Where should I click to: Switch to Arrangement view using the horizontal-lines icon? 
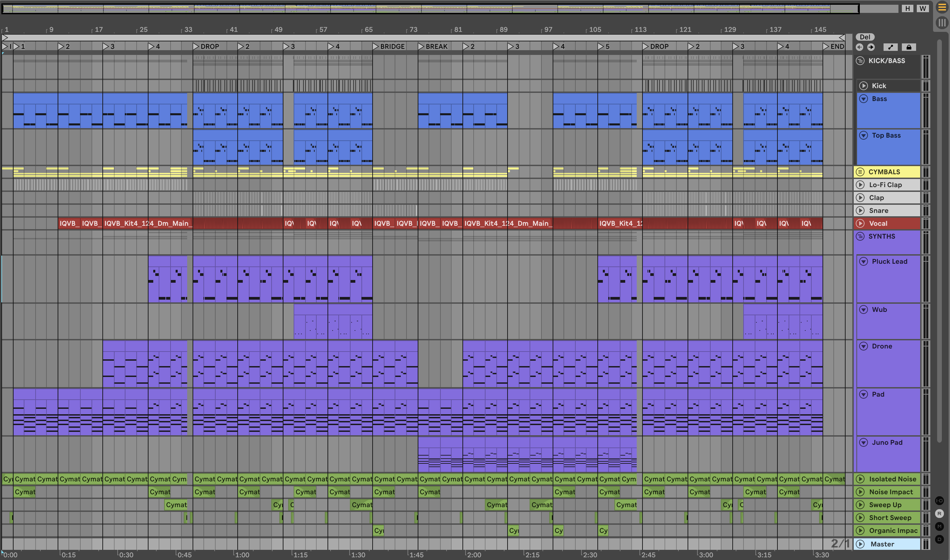[942, 8]
